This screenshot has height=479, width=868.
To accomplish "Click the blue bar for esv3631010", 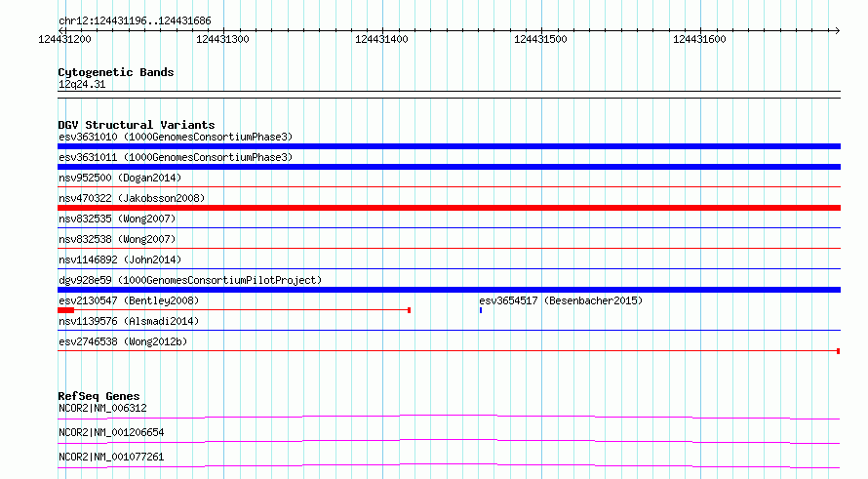I will click(x=449, y=146).
